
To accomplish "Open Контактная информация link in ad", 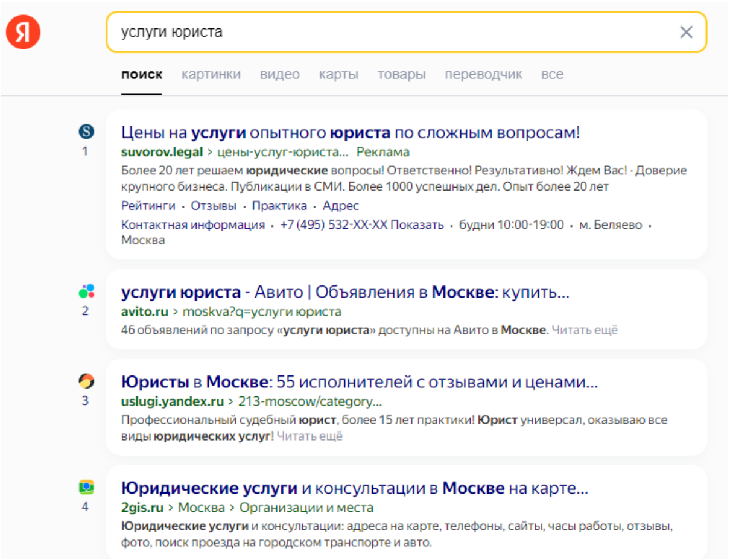I will 192,225.
